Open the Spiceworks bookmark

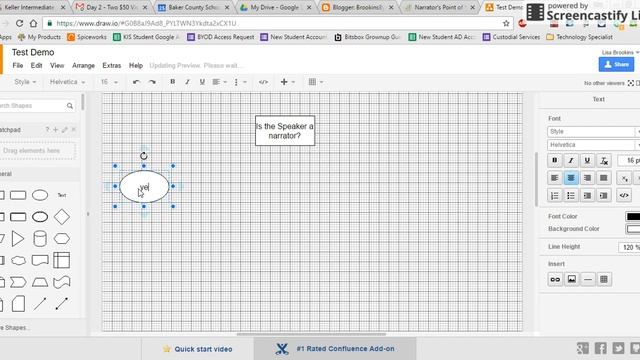[x=87, y=37]
